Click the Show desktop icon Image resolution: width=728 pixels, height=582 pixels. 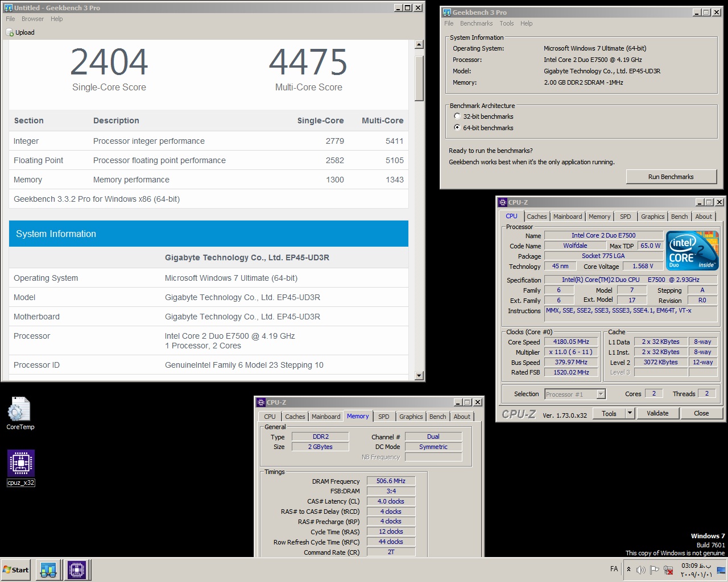721,570
